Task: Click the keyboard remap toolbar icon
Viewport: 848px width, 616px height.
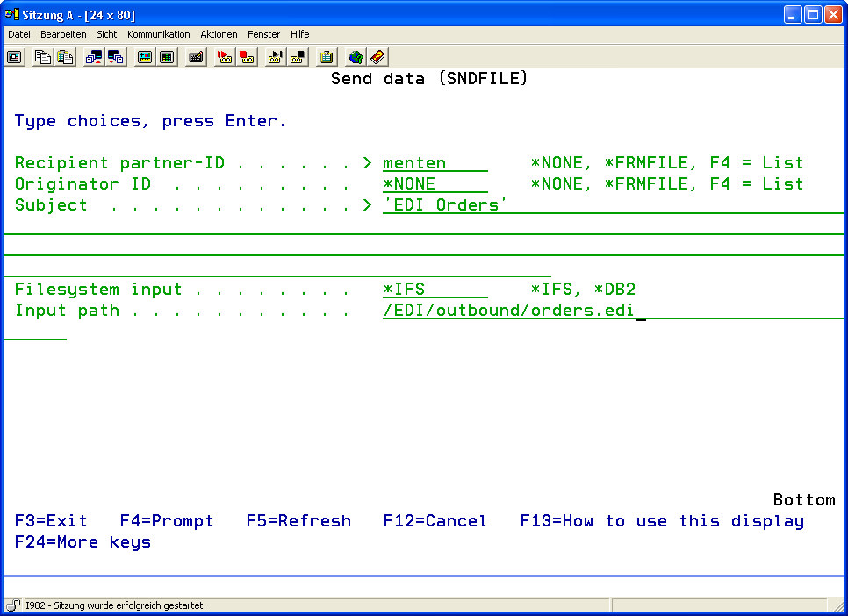Action: [197, 57]
